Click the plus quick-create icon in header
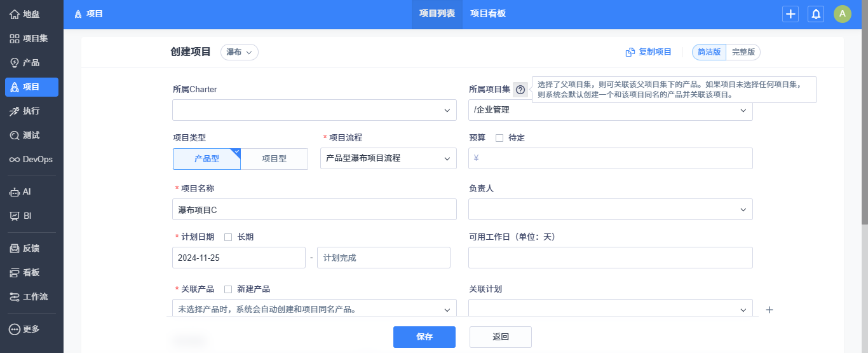Image resolution: width=868 pixels, height=353 pixels. point(790,14)
